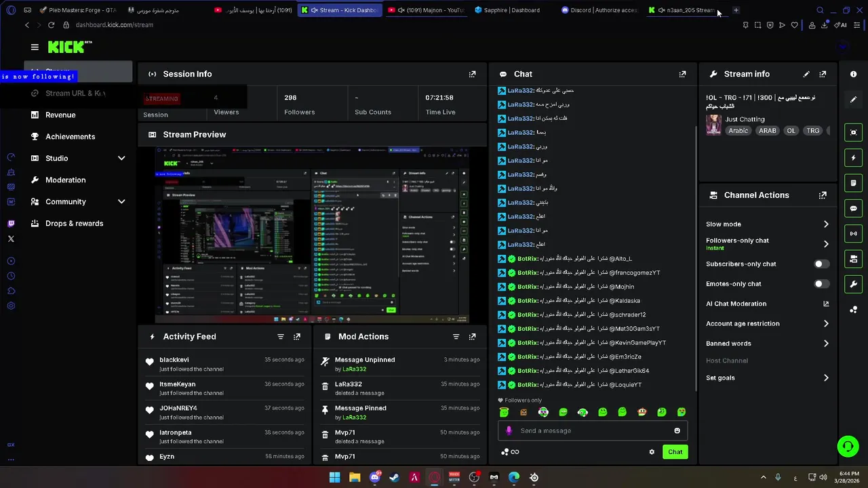Viewport: 868px width, 488px height.
Task: Switch to the Discord | Authorize access tab
Action: (x=599, y=10)
